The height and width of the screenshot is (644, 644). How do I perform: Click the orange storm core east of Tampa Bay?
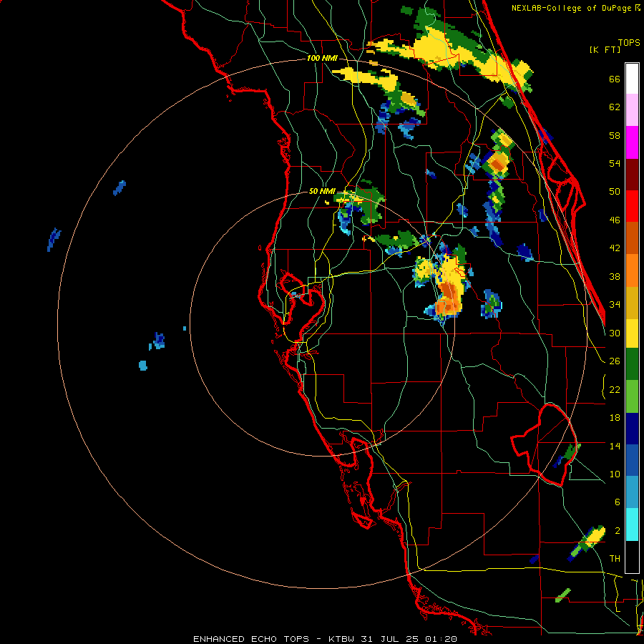click(448, 299)
